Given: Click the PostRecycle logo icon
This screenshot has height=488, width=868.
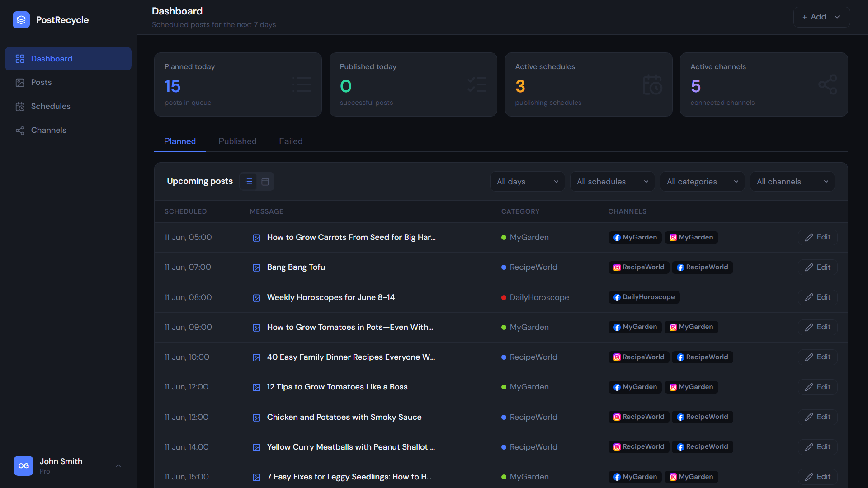Looking at the screenshot, I should tap(21, 20).
